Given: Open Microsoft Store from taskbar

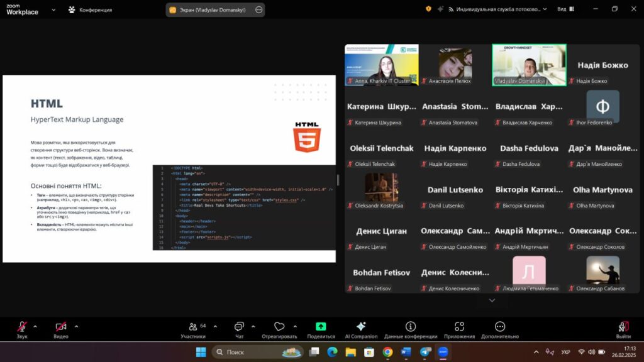Looking at the screenshot, I should [369, 352].
